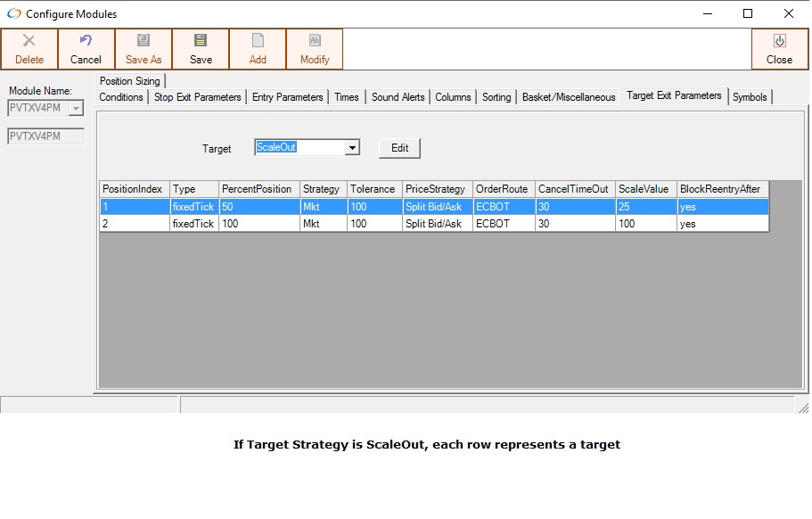Click the PVTXV4PM module name text field
This screenshot has height=519, width=812.
tap(45, 136)
